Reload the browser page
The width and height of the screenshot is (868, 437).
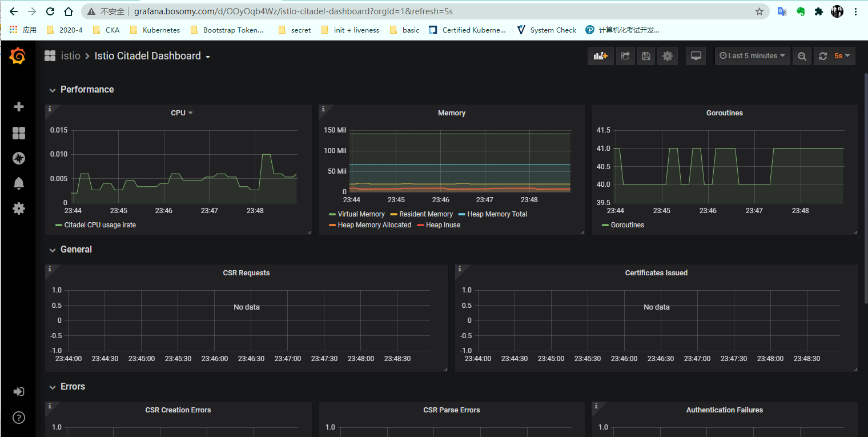pyautogui.click(x=50, y=11)
